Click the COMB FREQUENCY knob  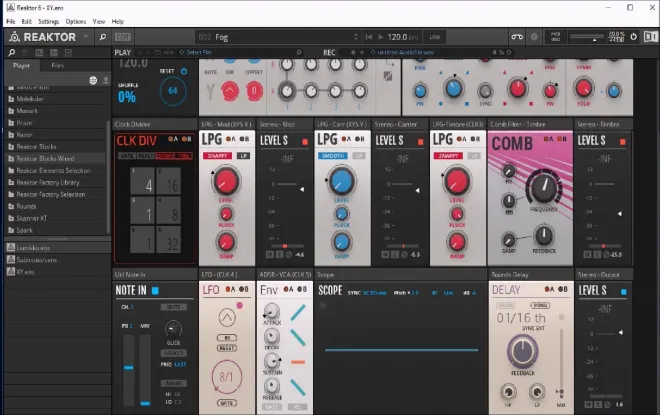tap(543, 188)
